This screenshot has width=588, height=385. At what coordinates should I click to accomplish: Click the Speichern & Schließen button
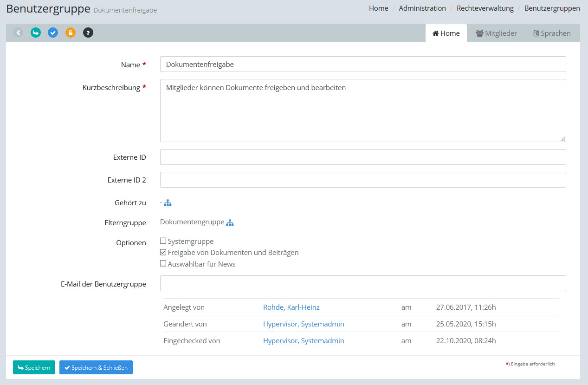pyautogui.click(x=96, y=367)
